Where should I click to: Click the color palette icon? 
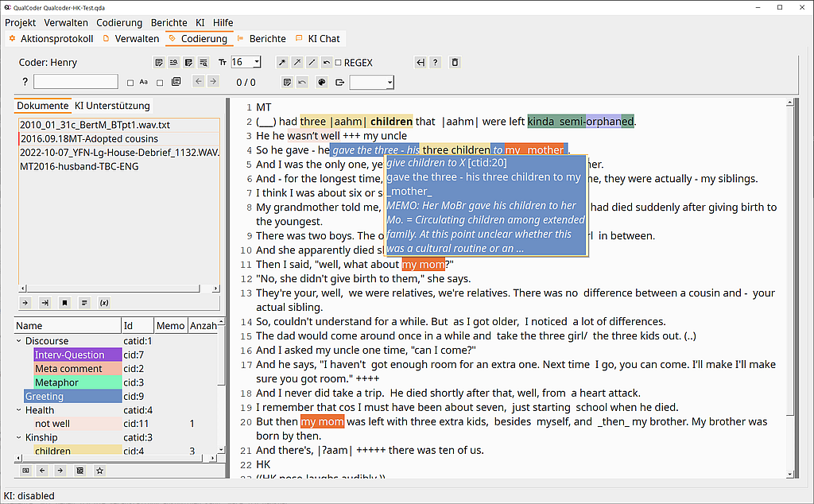321,82
